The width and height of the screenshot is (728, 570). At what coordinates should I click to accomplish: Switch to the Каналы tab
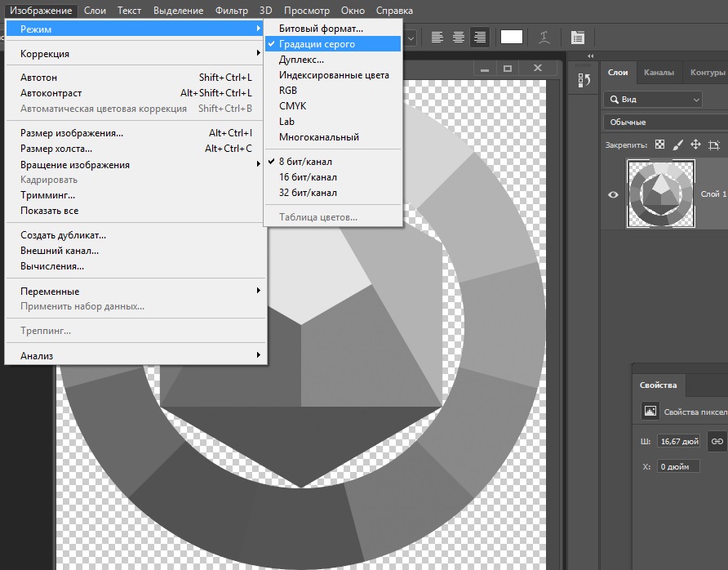(x=659, y=73)
